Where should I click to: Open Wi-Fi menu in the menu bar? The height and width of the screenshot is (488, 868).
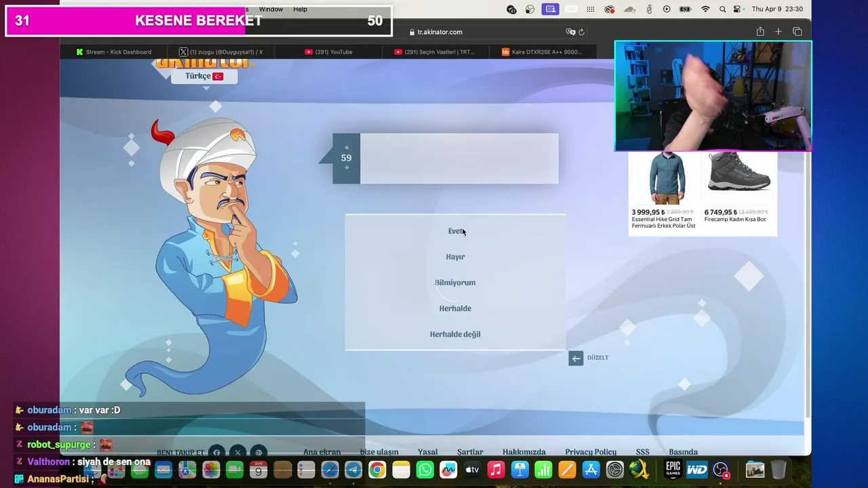706,9
